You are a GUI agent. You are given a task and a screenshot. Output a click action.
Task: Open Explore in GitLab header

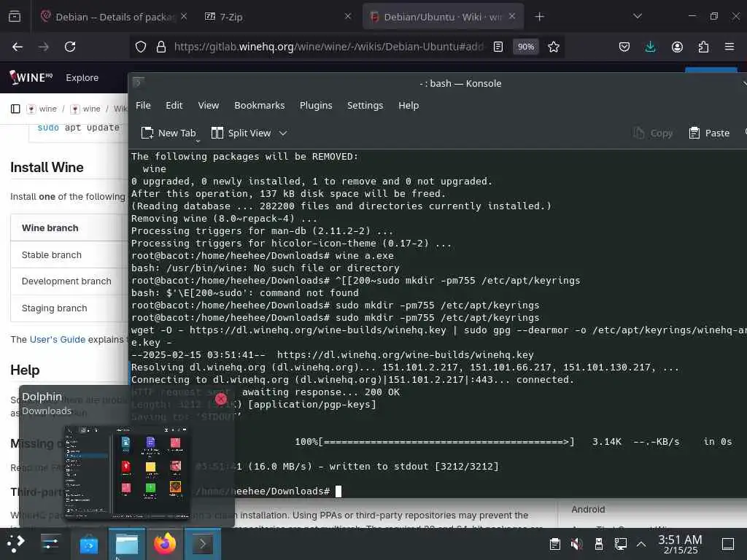click(82, 77)
